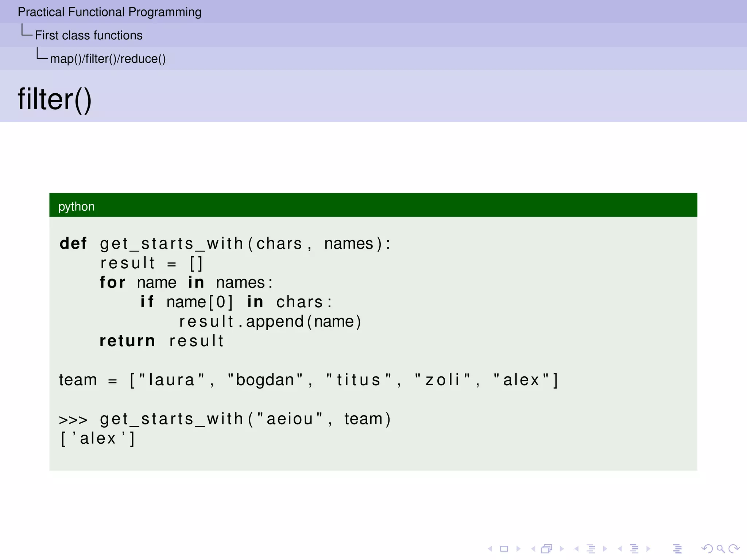Click '>>> get_starts_with("aeiou", team)' line
The height and width of the screenshot is (560, 747).
coord(225,419)
